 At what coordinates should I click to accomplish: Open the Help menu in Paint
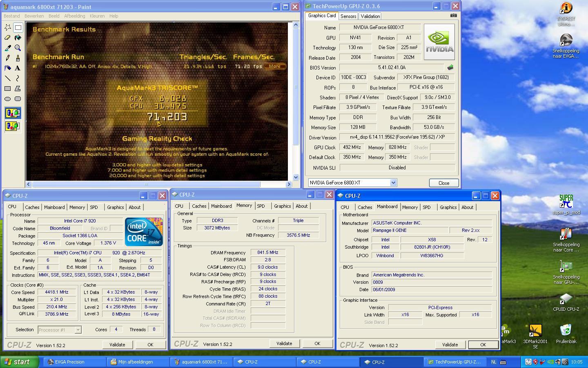pyautogui.click(x=114, y=16)
